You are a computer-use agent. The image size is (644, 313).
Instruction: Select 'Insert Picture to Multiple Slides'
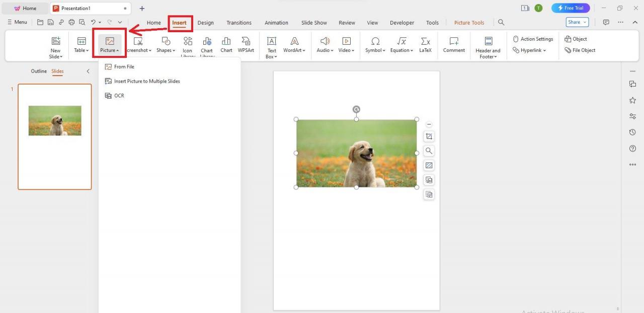click(x=147, y=81)
